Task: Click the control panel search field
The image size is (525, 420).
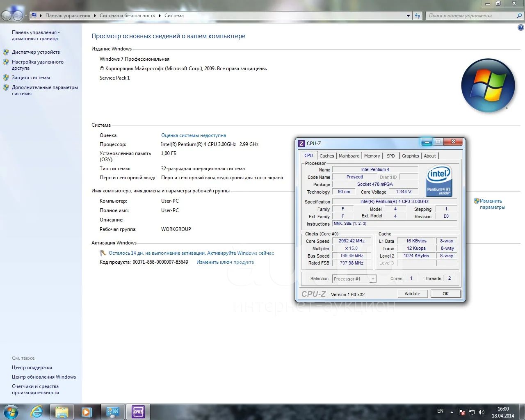Action: [x=471, y=16]
